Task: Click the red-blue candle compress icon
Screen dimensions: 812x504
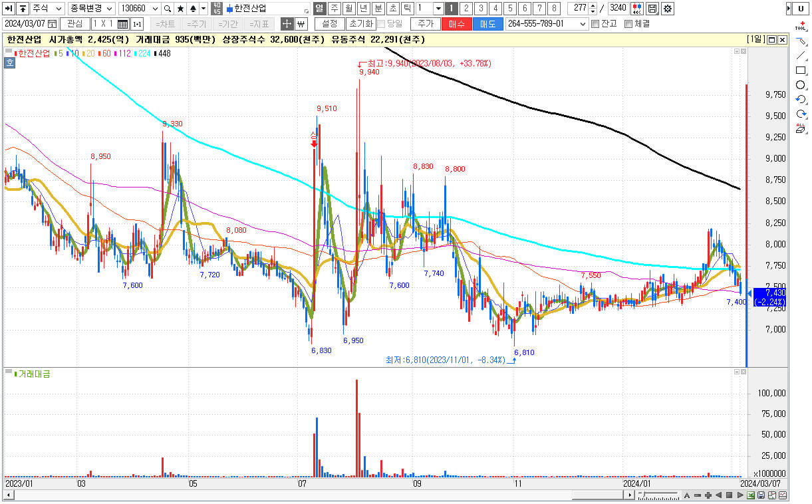Action: 637,9
